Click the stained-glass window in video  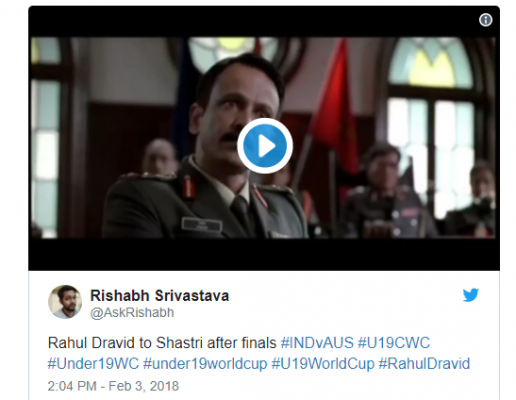pos(432,63)
